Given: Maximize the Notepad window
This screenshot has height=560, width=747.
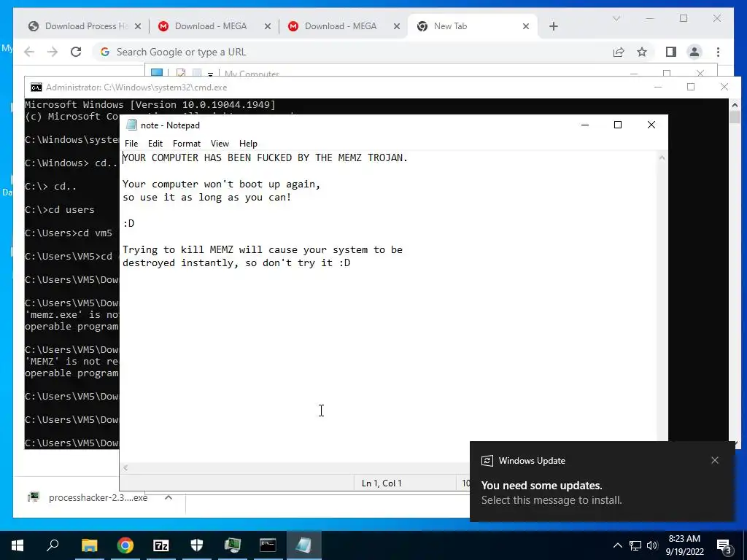Looking at the screenshot, I should point(618,125).
